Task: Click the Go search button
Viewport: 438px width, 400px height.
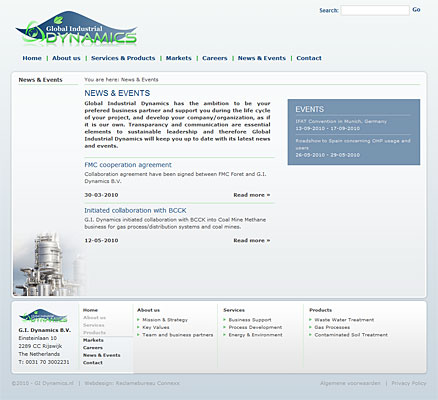Action: (x=416, y=10)
